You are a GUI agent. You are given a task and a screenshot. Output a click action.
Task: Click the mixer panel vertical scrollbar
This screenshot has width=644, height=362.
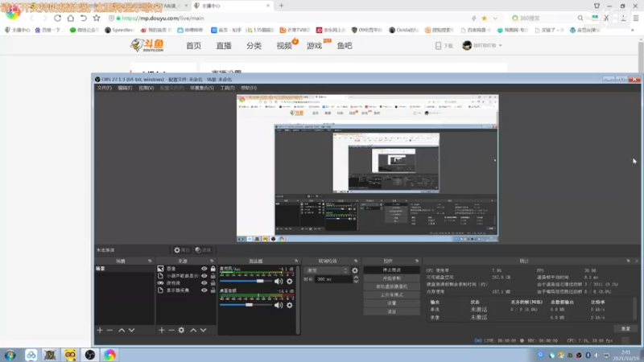pos(298,300)
